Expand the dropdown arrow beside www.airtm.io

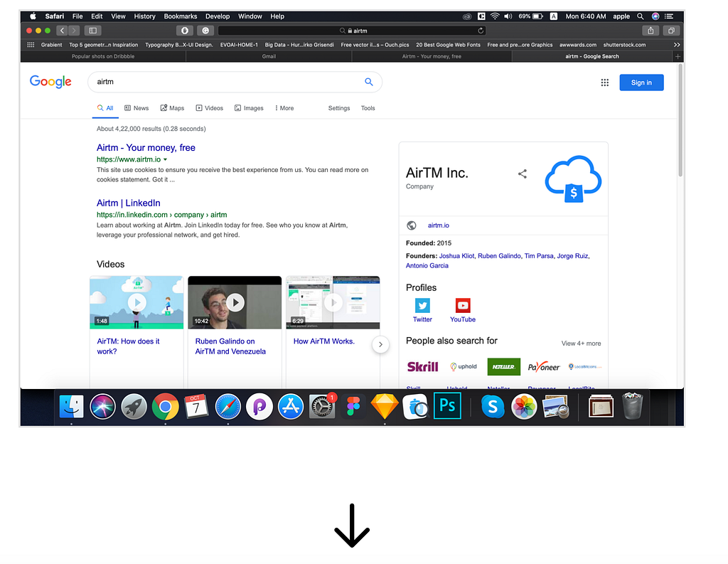165,159
